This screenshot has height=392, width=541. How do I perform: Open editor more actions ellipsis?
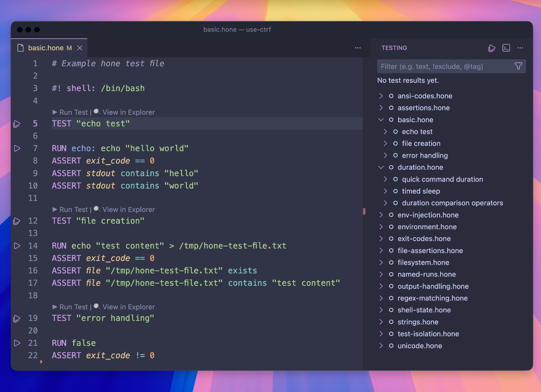coord(358,48)
